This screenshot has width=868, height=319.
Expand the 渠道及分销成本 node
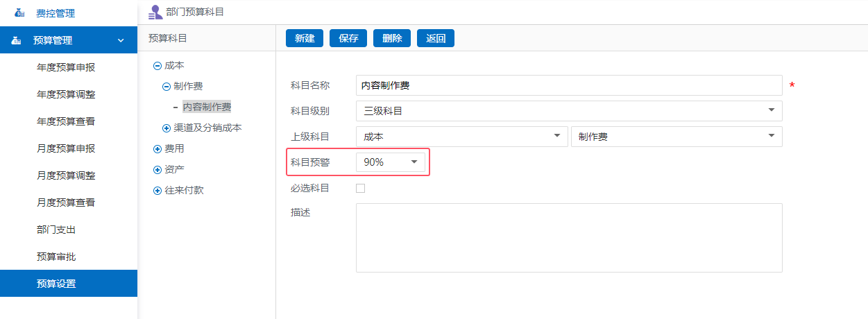tap(166, 128)
